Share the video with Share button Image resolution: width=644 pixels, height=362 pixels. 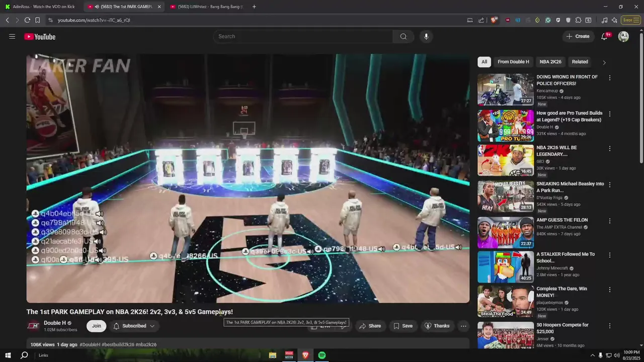coord(370,326)
